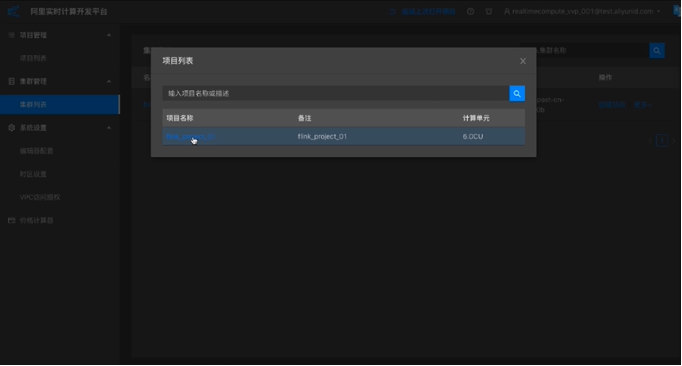Click the theme shirt icon in the header
Image resolution: width=682 pixels, height=366 pixels.
(x=489, y=12)
